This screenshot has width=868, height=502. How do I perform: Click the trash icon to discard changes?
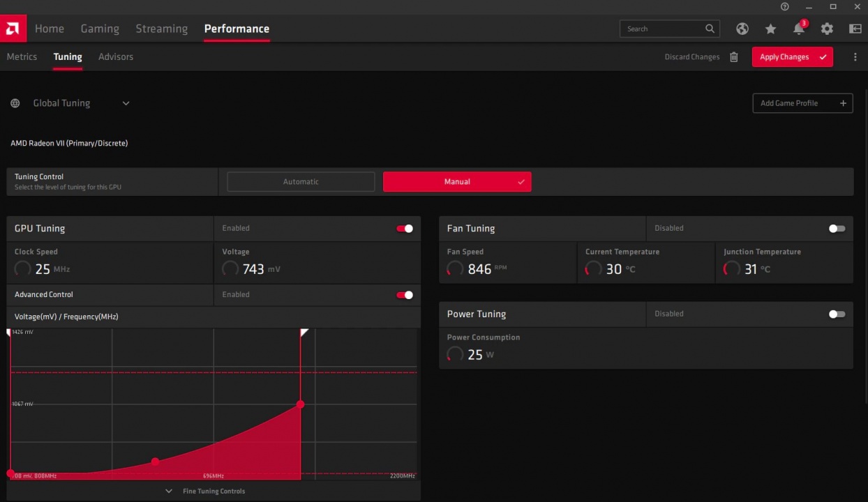[x=734, y=57]
